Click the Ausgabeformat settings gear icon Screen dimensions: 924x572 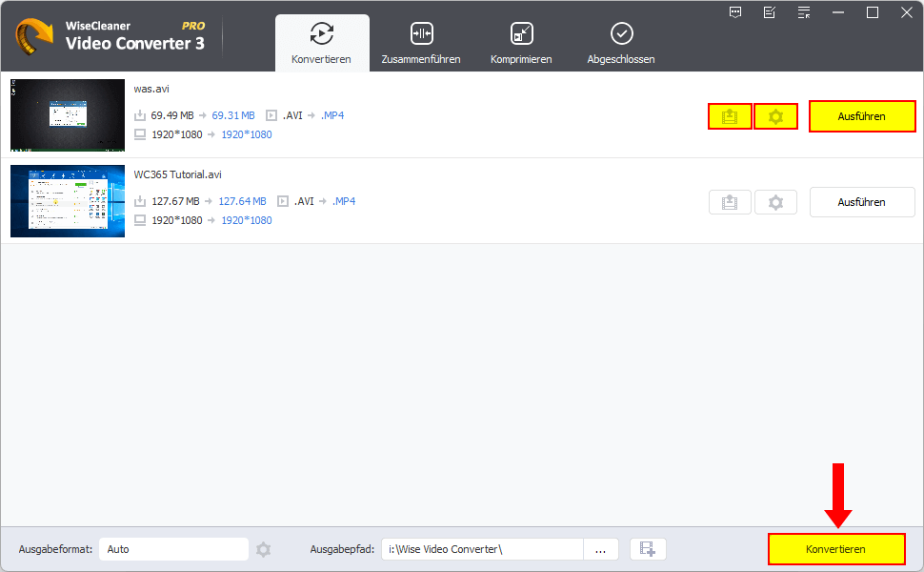264,549
